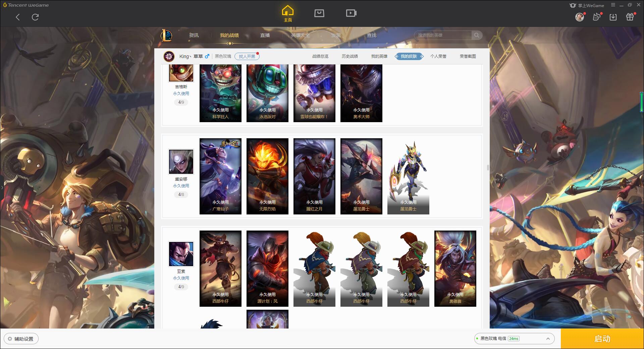The width and height of the screenshot is (644, 349).
Task: Click the 吉格斯 champion portrait
Action: click(x=181, y=73)
